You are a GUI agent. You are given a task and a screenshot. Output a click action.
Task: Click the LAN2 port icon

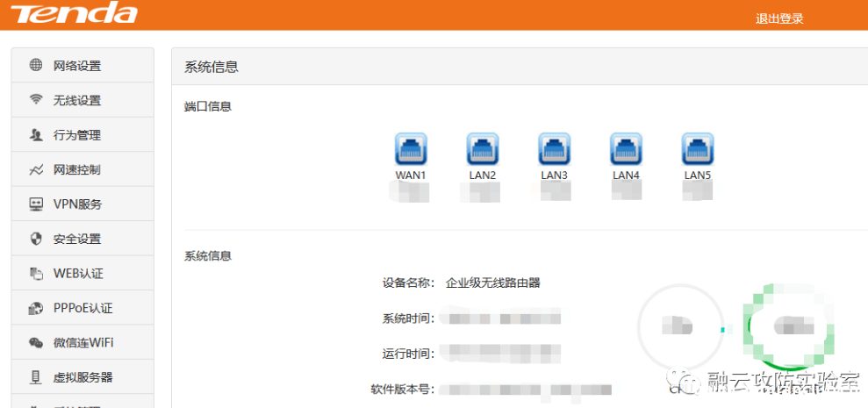tap(483, 149)
